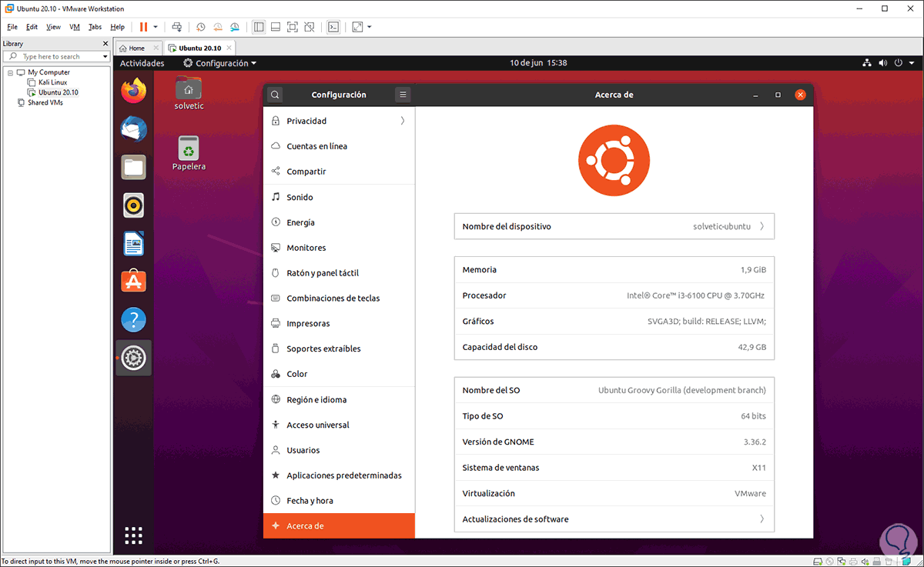Toggle the thumbnail bar view icon
The width and height of the screenshot is (924, 567).
point(276,27)
